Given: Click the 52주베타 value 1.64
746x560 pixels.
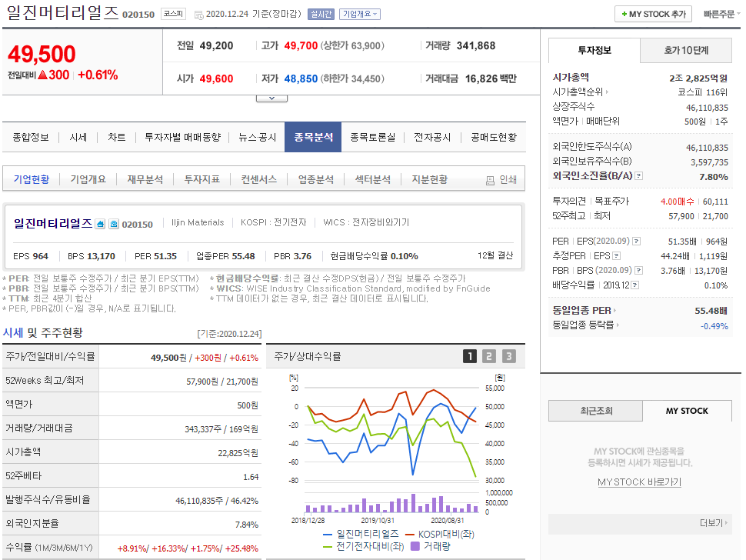Looking at the screenshot, I should tap(251, 477).
